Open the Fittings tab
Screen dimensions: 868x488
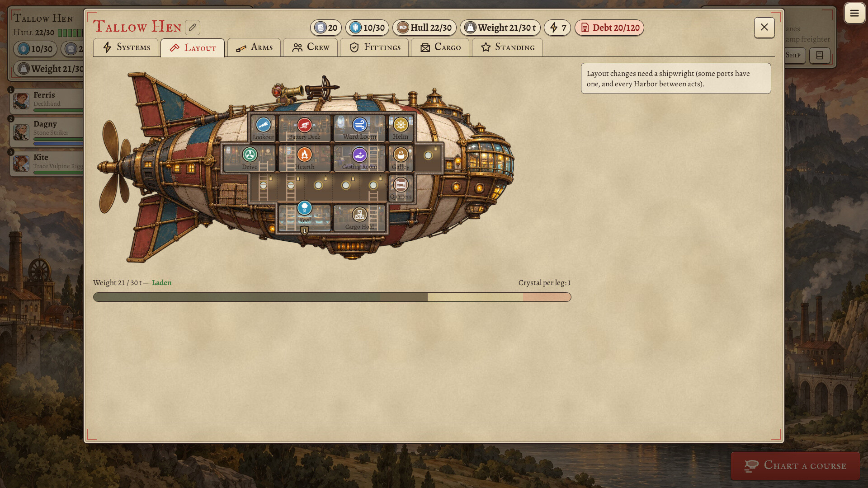point(374,47)
